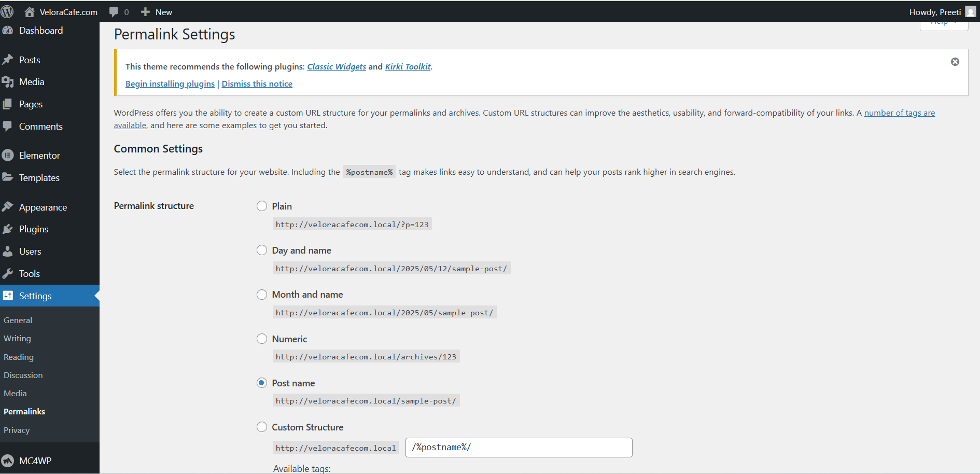This screenshot has height=474, width=980.
Task: Click the Settings sliders icon
Action: pyautogui.click(x=8, y=296)
